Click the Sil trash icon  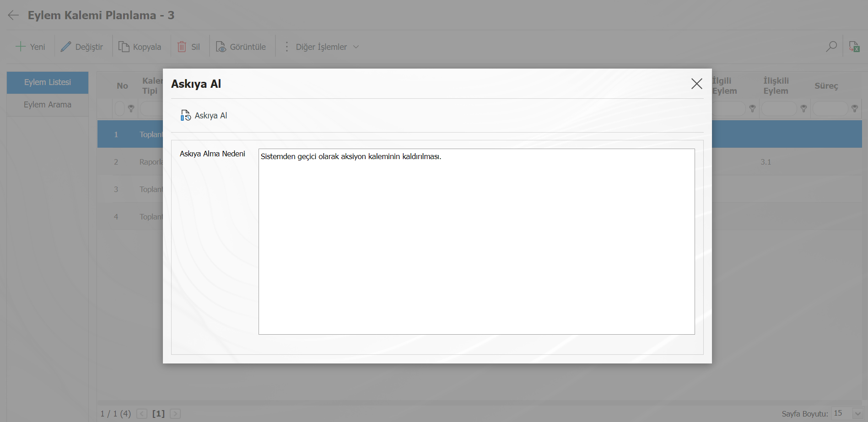click(182, 47)
